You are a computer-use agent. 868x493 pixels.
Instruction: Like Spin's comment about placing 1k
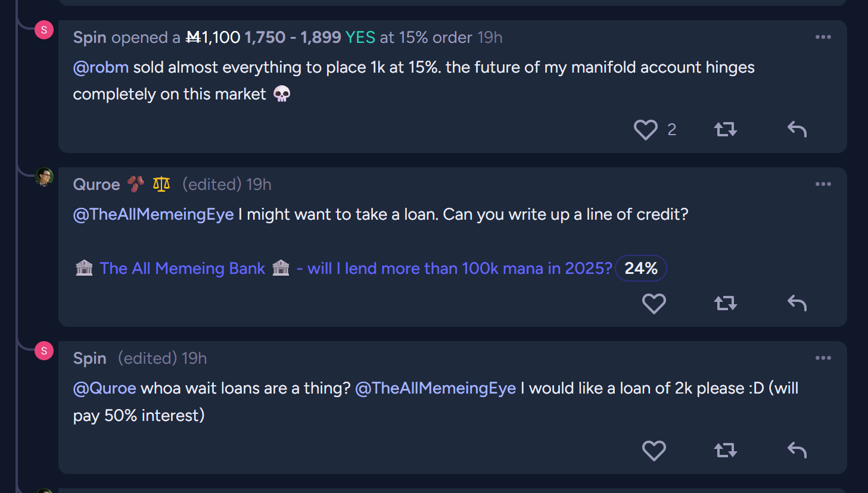click(x=646, y=130)
